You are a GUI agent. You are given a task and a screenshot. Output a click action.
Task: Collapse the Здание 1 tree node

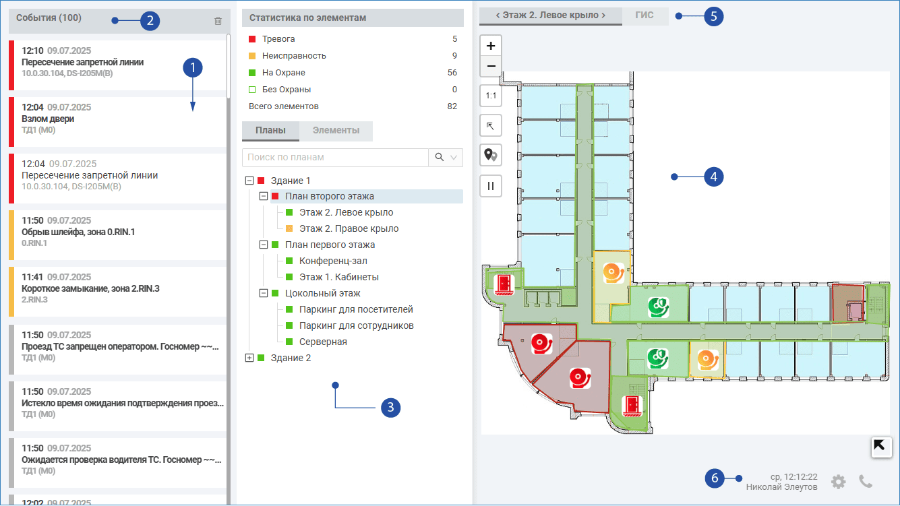[x=249, y=180]
